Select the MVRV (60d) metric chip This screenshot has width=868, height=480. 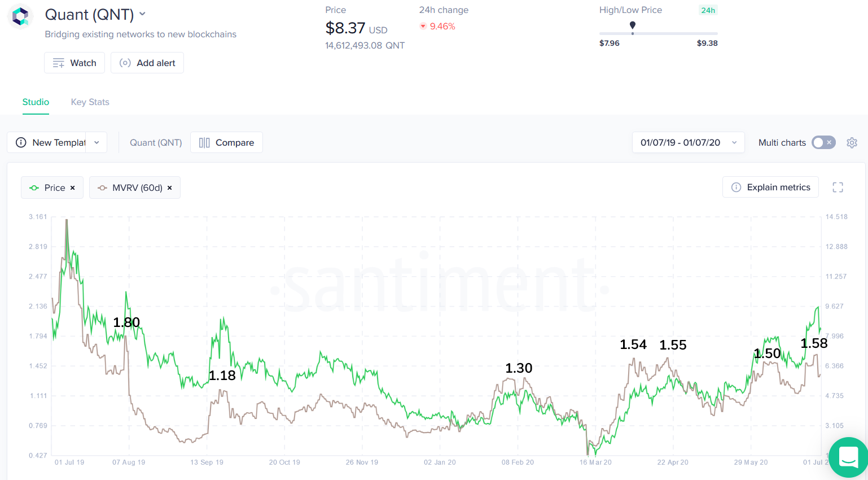click(x=135, y=187)
